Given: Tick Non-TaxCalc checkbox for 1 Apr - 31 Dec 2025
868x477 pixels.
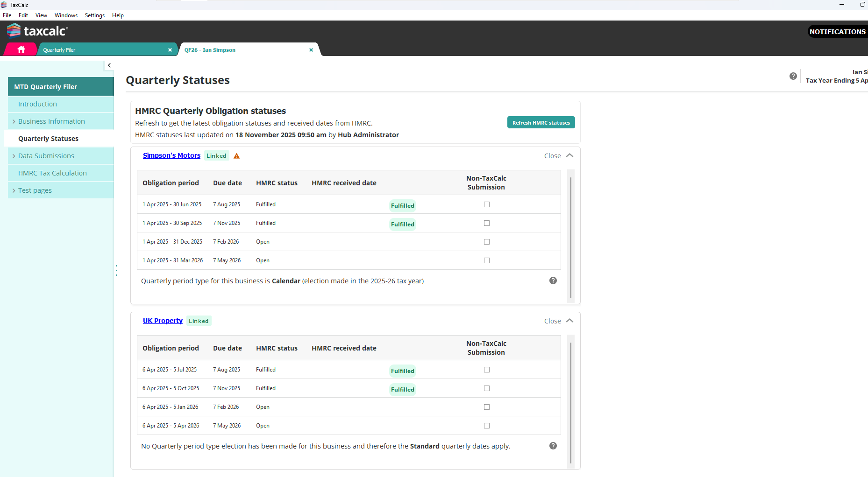Looking at the screenshot, I should 487,242.
